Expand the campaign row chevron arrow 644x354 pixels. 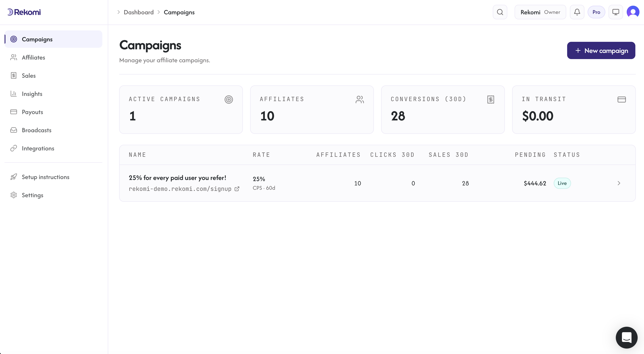tap(619, 183)
